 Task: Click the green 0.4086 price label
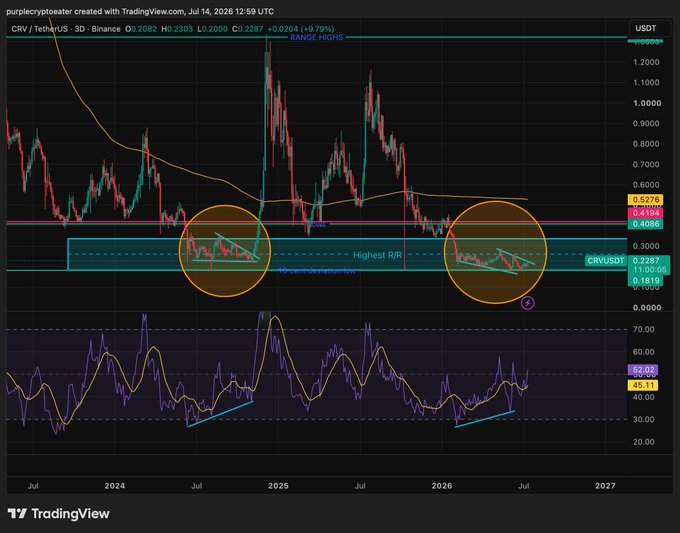click(645, 224)
